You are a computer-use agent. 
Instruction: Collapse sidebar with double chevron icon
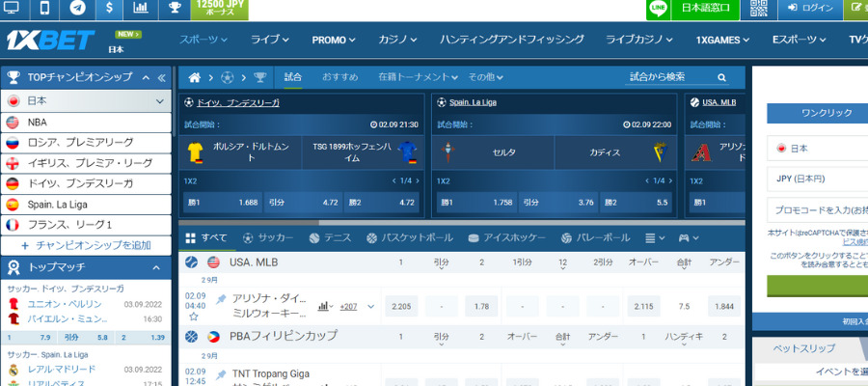(162, 77)
